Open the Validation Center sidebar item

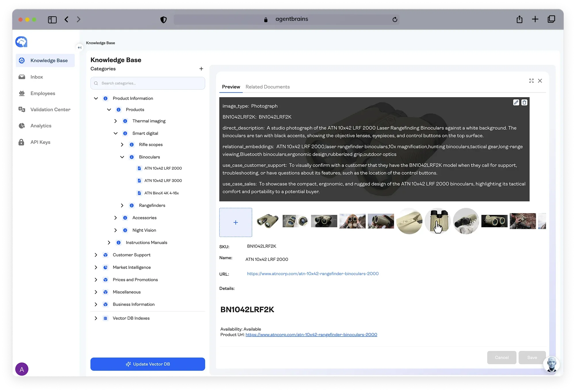[50, 110]
